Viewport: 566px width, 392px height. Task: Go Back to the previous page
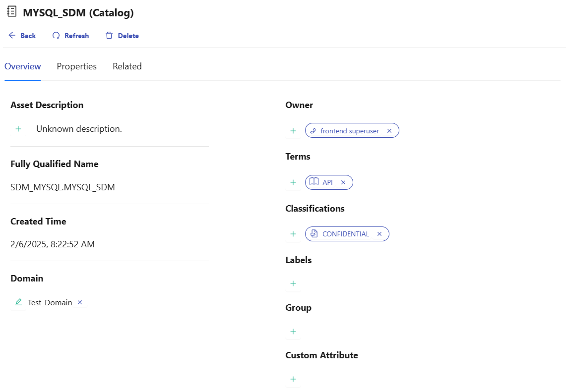(22, 36)
